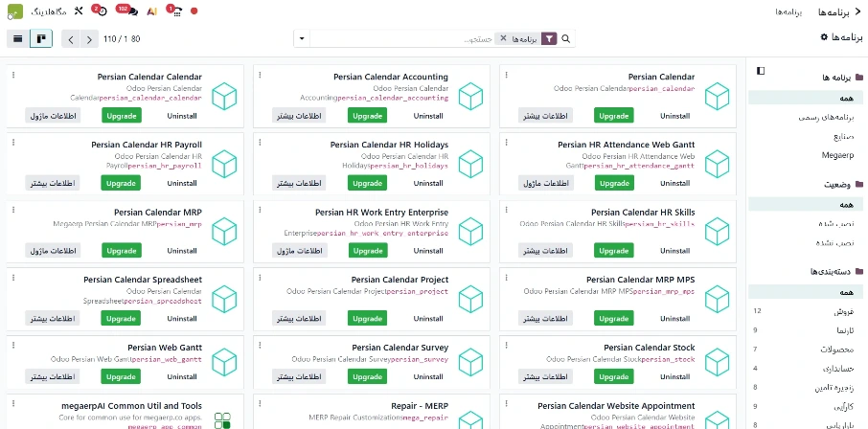Upgrade Persian Calendar Spreadsheet
This screenshot has width=868, height=429.
click(x=121, y=318)
